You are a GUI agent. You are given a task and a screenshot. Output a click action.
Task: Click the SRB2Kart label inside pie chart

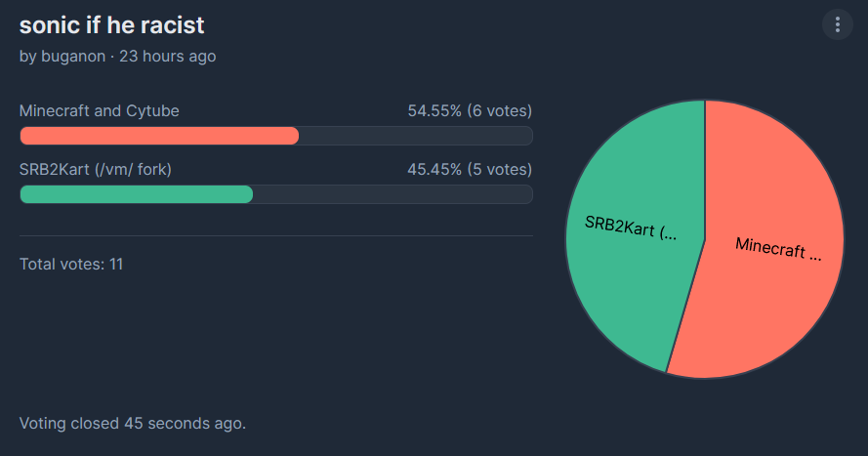(631, 227)
